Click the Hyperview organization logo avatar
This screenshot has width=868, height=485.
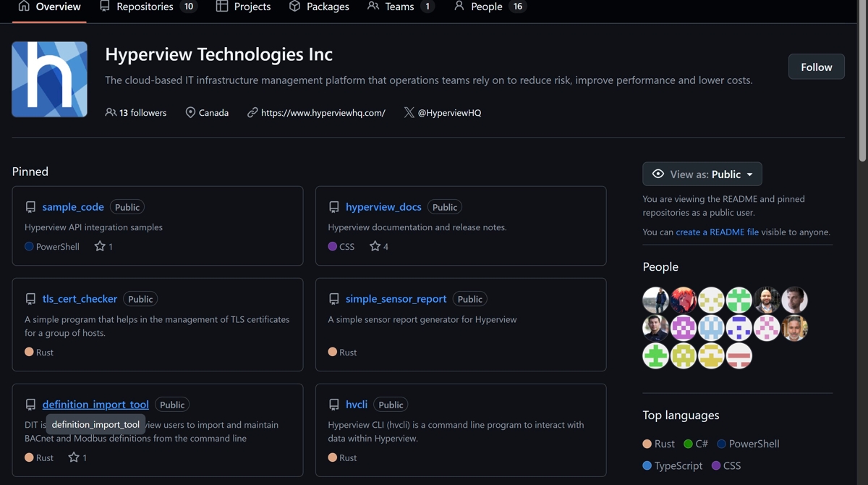(x=49, y=79)
